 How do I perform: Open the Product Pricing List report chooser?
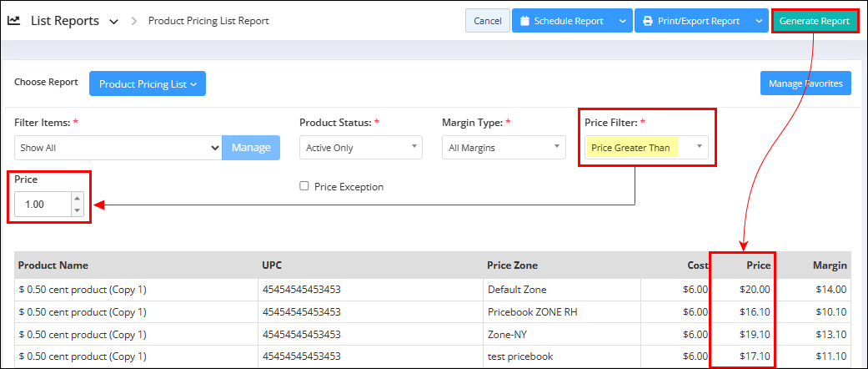pos(148,83)
